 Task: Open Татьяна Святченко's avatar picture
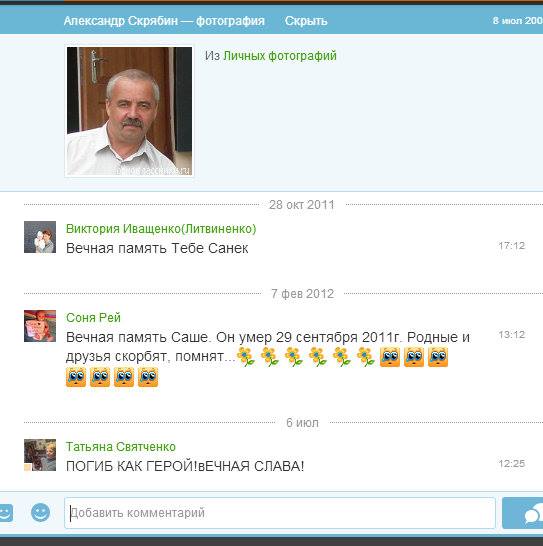tap(40, 455)
